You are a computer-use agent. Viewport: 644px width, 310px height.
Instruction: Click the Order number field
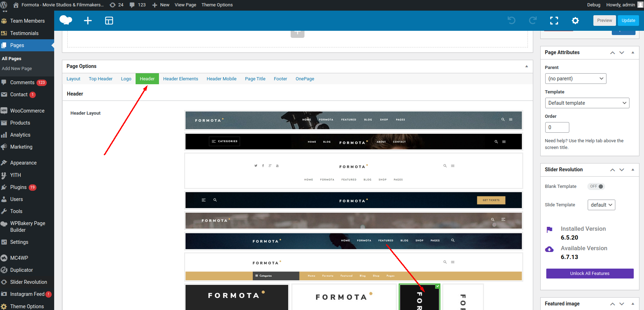coord(557,127)
